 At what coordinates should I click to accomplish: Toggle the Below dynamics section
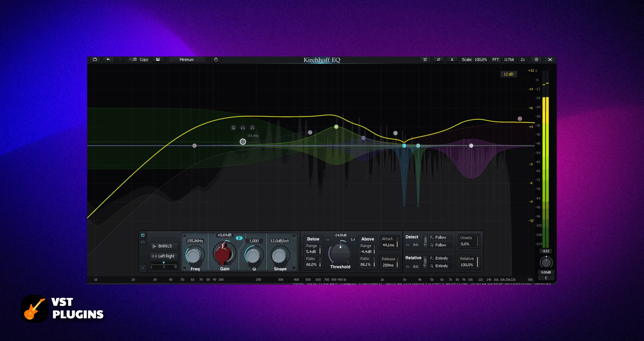[x=313, y=239]
